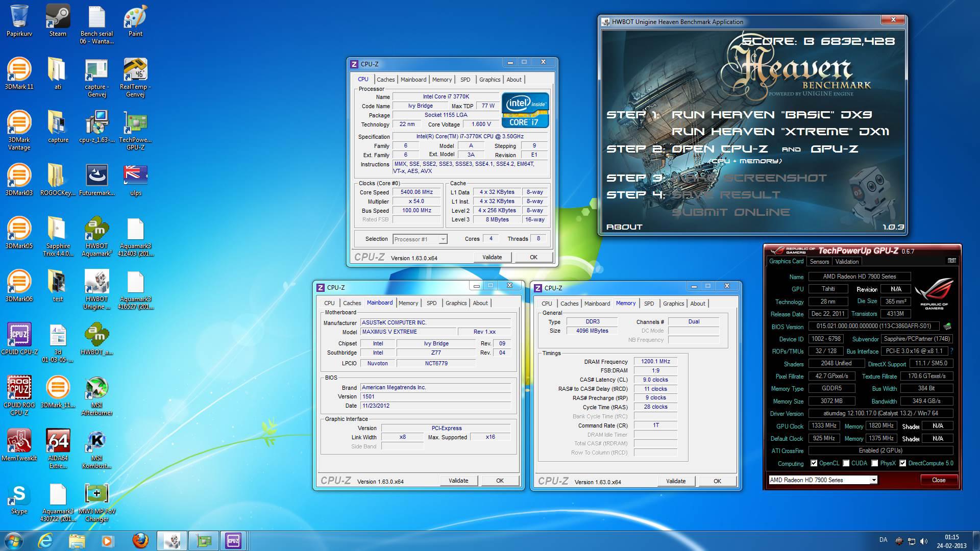This screenshot has height=551, width=980.
Task: Open Internet Explorer from the taskbar
Action: (x=46, y=540)
